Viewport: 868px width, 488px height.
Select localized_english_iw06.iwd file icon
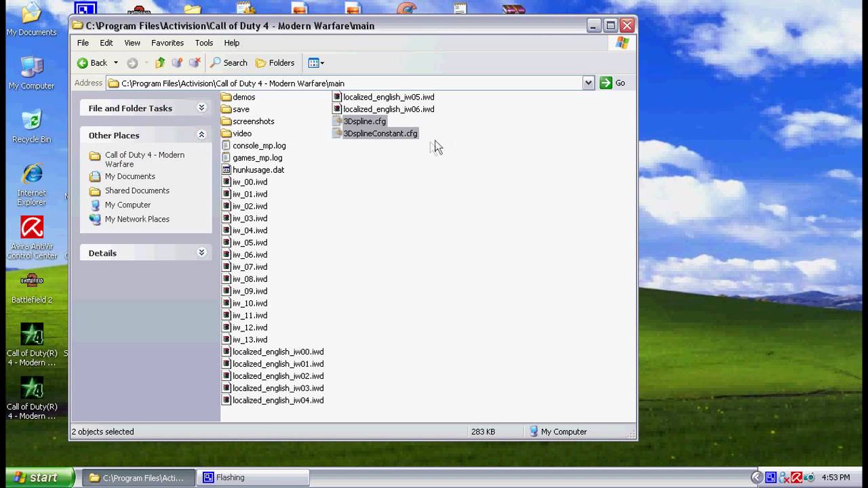click(337, 109)
